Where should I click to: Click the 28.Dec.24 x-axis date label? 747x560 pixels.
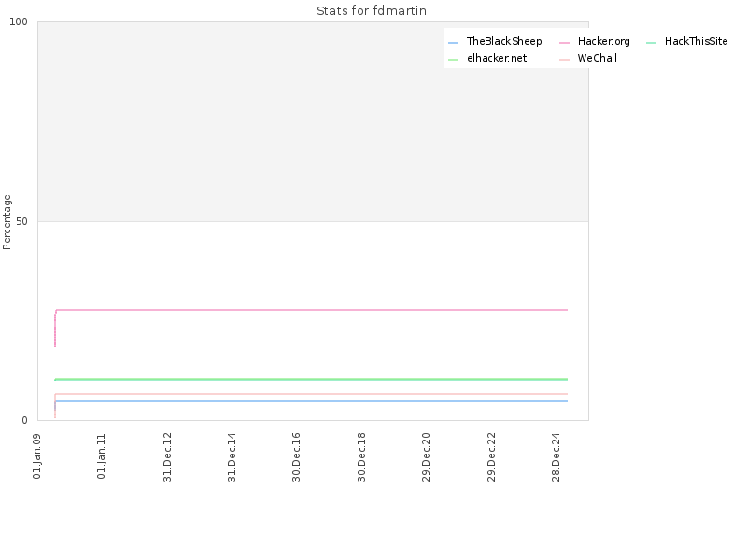click(x=556, y=456)
